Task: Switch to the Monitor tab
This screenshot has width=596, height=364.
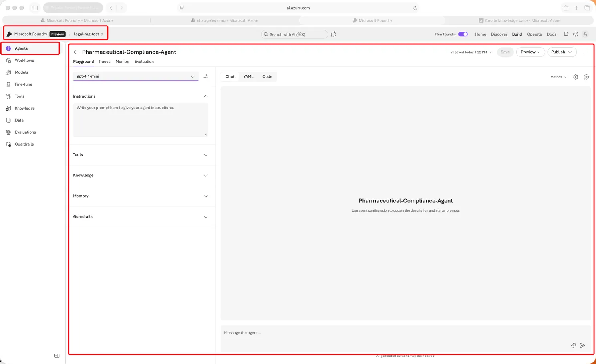Action: (x=123, y=62)
